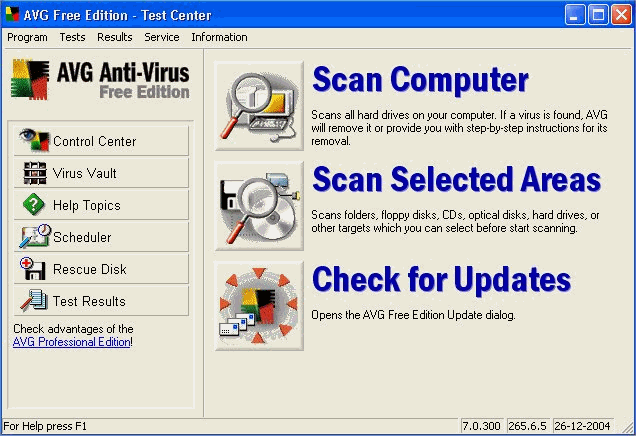Launch the Scheduler button label
636x436 pixels.
point(82,237)
